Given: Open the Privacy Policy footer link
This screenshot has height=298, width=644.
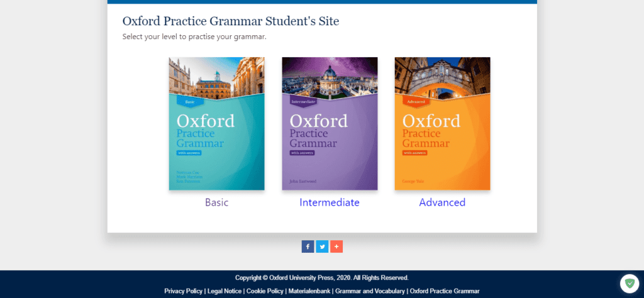Looking at the screenshot, I should tap(183, 291).
